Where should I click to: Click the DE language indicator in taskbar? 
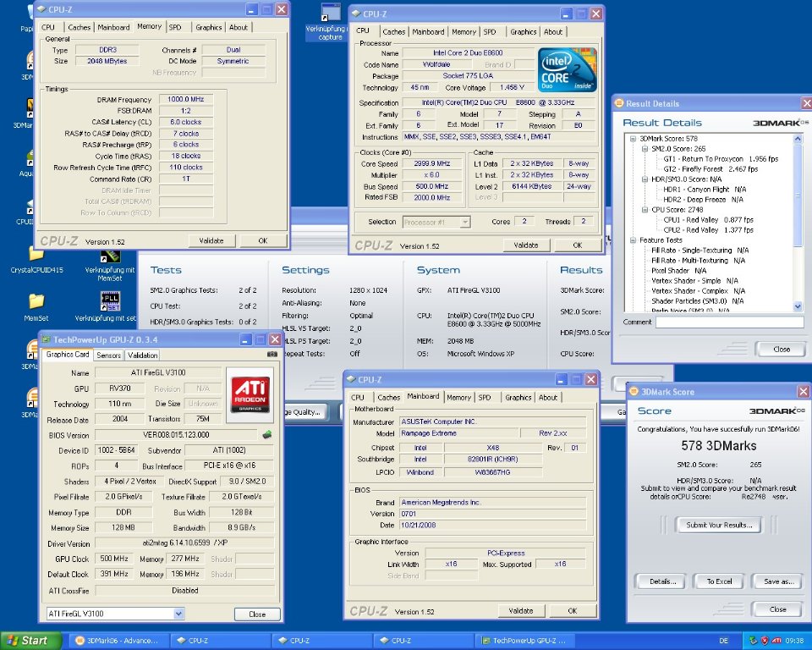(723, 641)
